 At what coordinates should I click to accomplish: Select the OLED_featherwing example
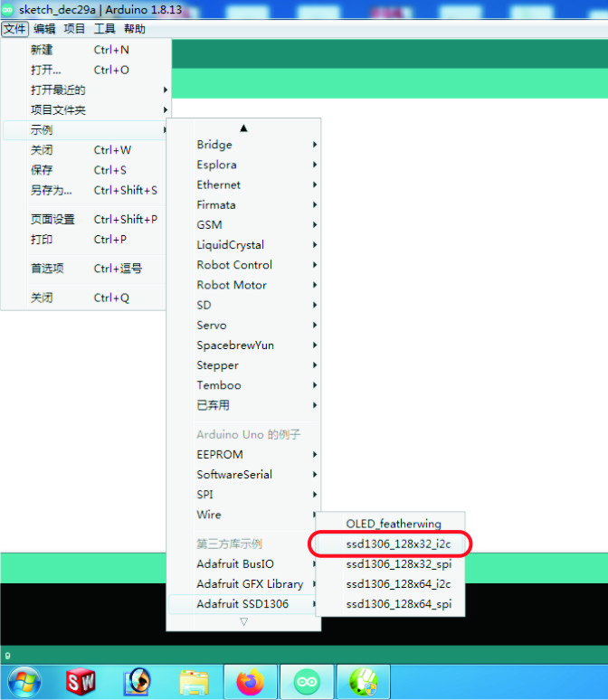click(x=394, y=524)
